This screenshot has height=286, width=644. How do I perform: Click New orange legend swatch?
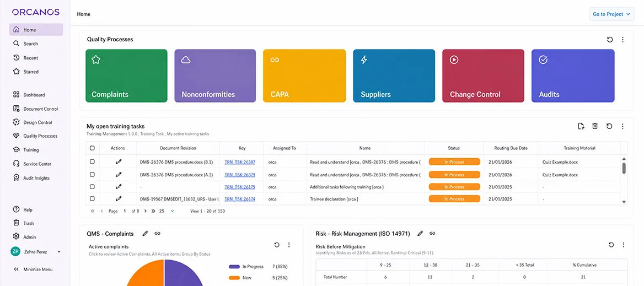pos(234,278)
